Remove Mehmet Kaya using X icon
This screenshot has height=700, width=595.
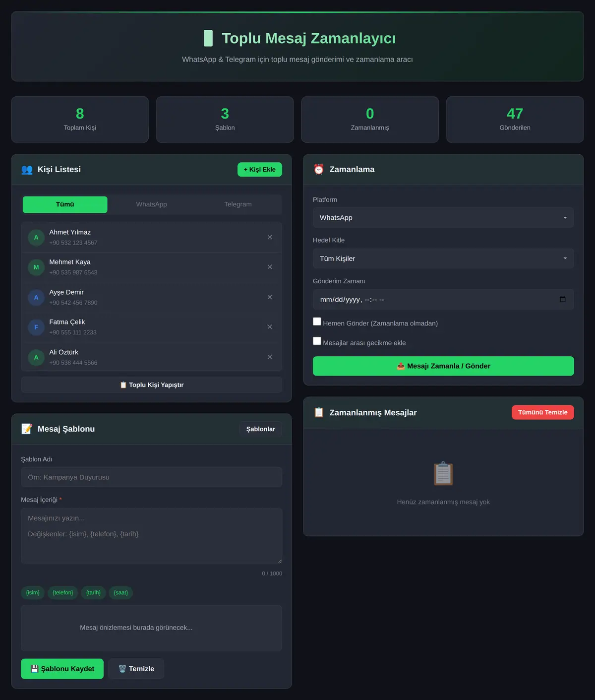pyautogui.click(x=270, y=267)
